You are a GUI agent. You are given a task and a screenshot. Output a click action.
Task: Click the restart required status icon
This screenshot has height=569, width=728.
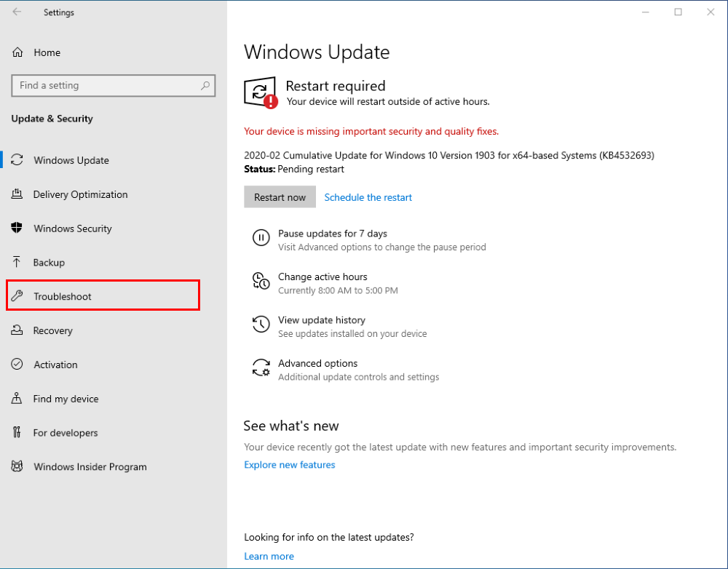click(x=261, y=93)
